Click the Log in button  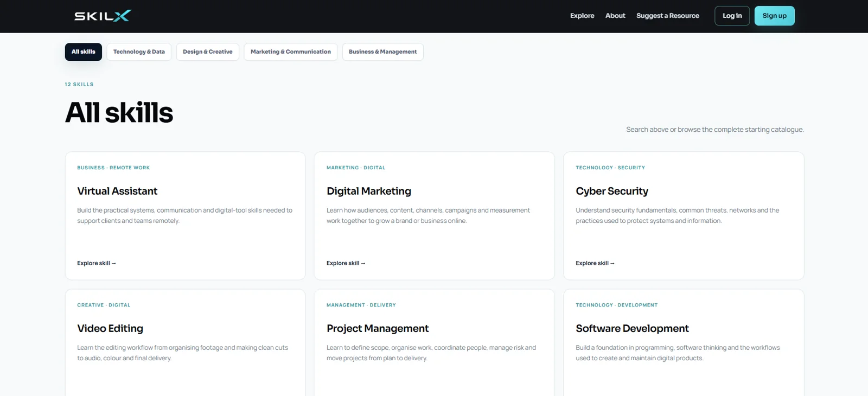[x=732, y=16]
